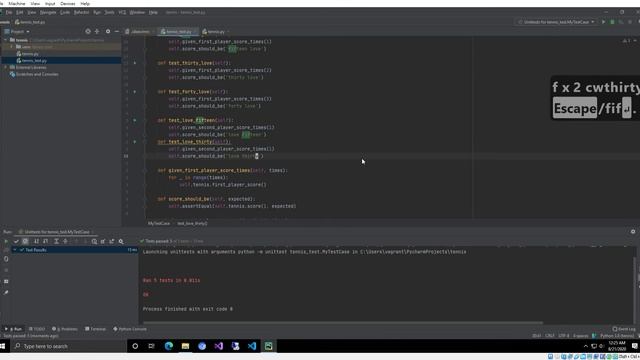Open PyCharm from the taskbar

269,346
